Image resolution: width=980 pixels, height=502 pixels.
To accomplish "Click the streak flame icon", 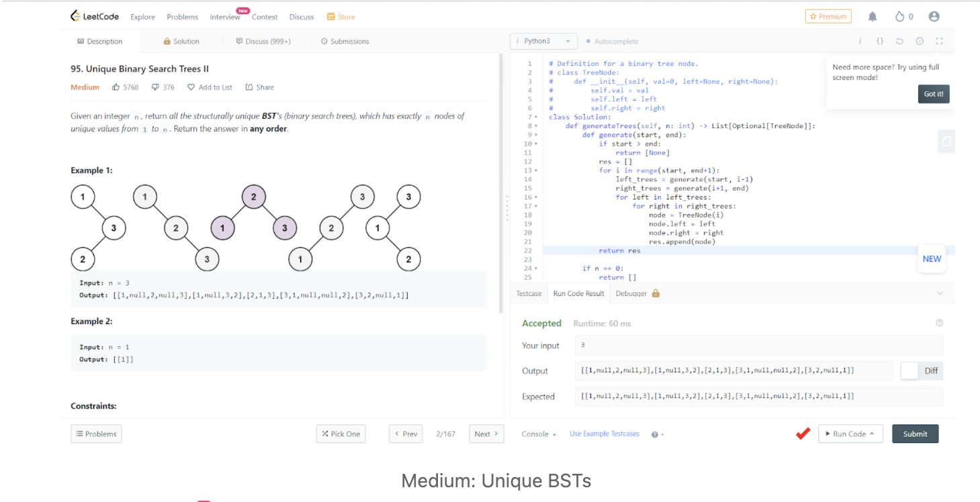I will (900, 17).
